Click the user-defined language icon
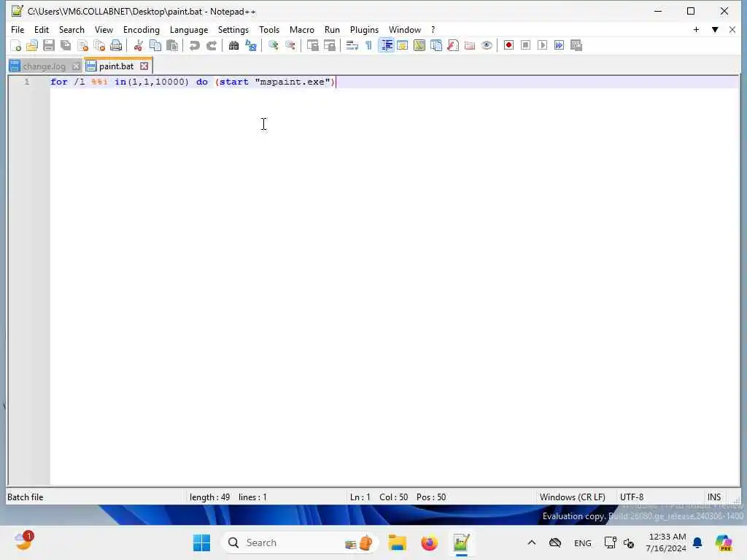The height and width of the screenshot is (560, 747). click(x=403, y=46)
